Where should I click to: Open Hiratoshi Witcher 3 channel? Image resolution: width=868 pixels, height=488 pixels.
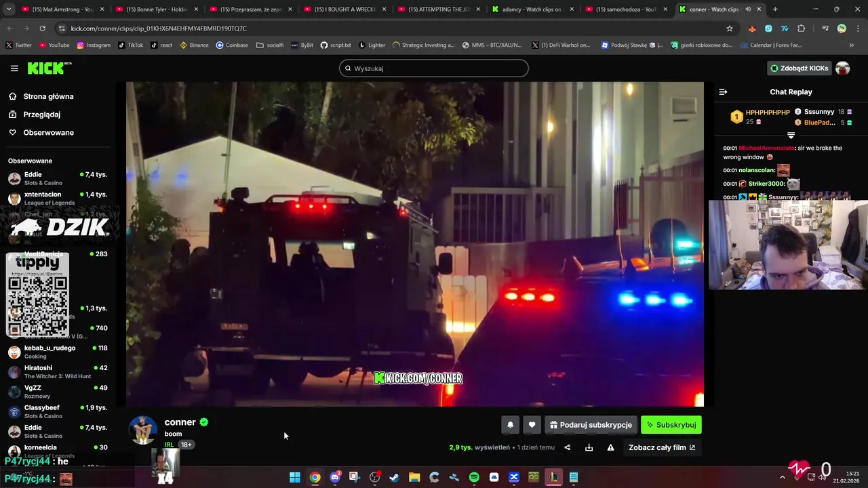point(58,371)
